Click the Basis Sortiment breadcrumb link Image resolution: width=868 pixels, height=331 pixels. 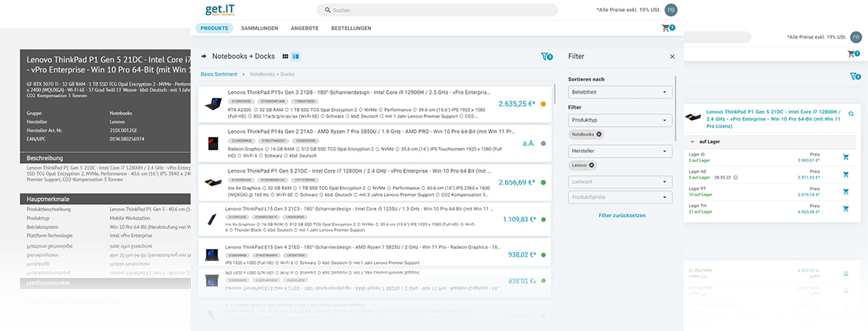[x=219, y=74]
